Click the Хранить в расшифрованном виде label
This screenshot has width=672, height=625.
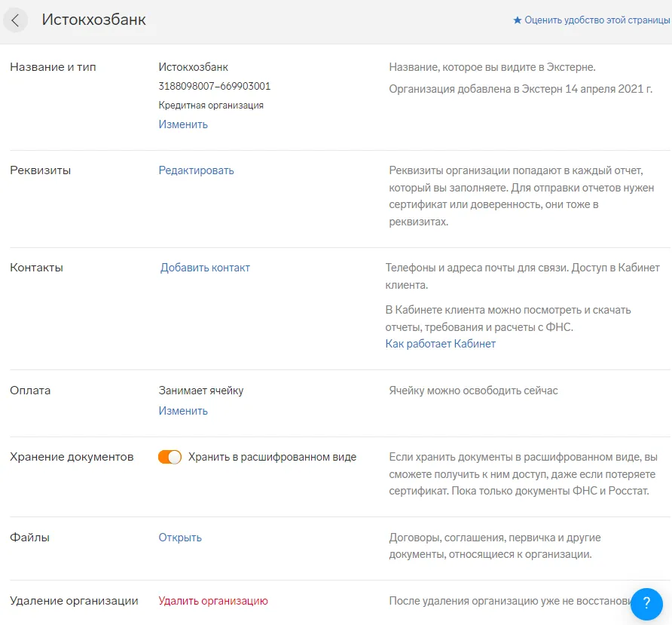click(272, 457)
